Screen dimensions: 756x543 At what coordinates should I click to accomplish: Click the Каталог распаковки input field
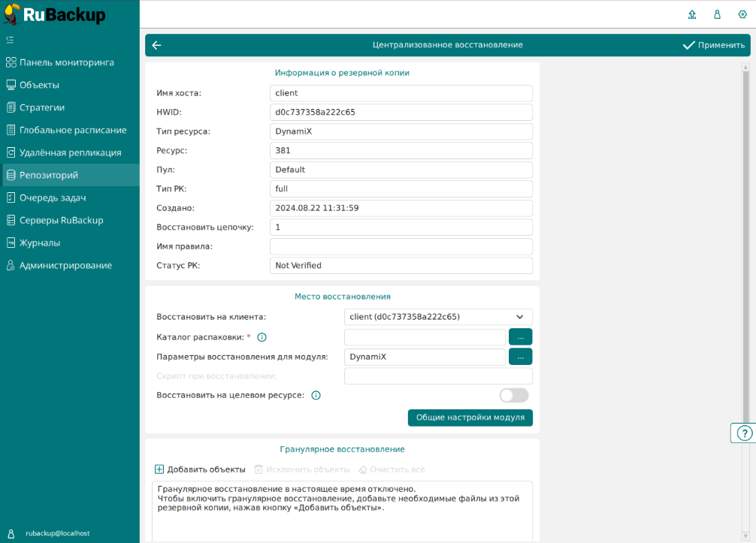click(425, 337)
